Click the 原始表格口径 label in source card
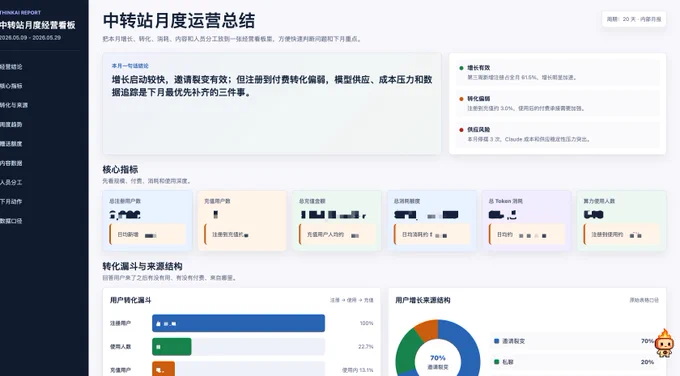Image resolution: width=680 pixels, height=376 pixels. 644,300
